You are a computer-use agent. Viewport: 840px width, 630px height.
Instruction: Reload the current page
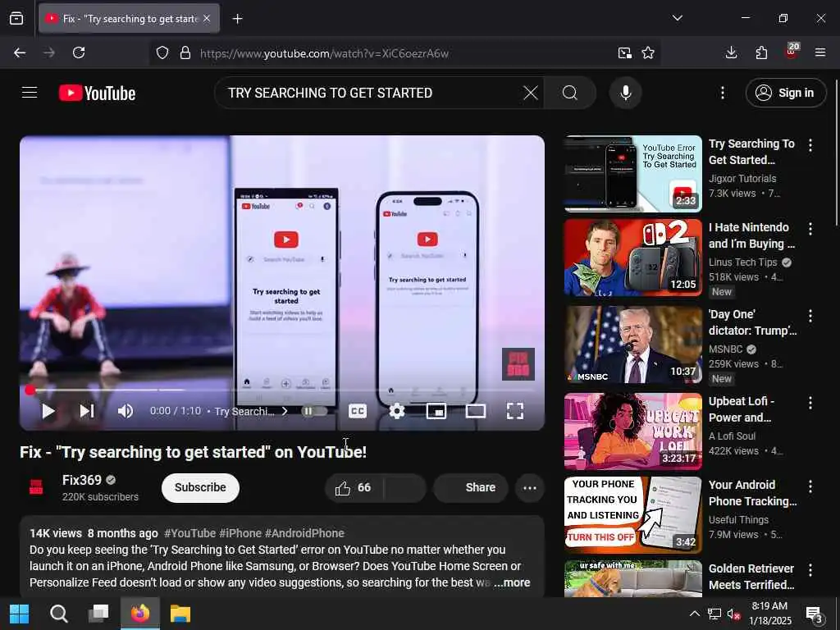click(x=79, y=52)
